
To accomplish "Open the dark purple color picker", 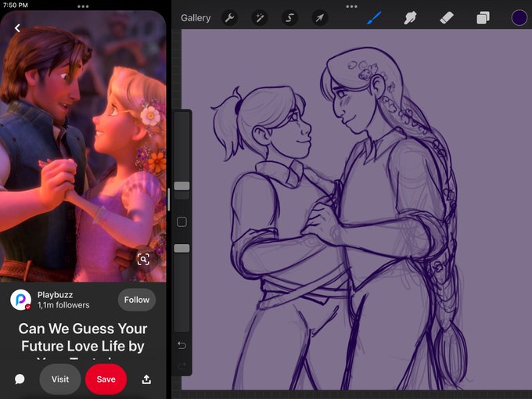I will pos(519,18).
